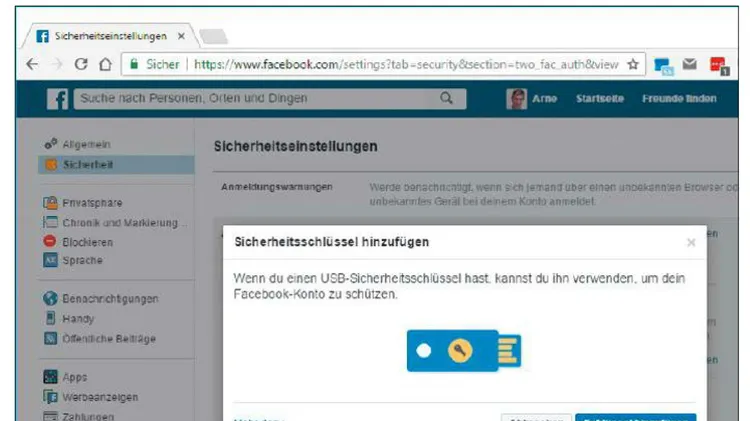Image resolution: width=750 pixels, height=421 pixels.
Task: Click the search magnifier icon
Action: tap(446, 99)
